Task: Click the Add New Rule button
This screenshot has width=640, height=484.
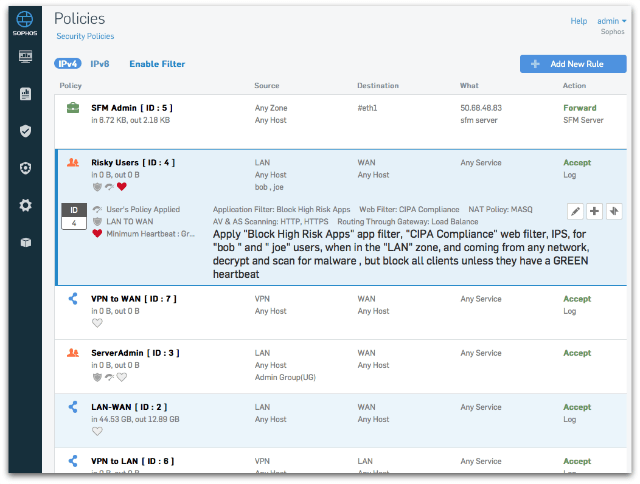Action: click(572, 64)
